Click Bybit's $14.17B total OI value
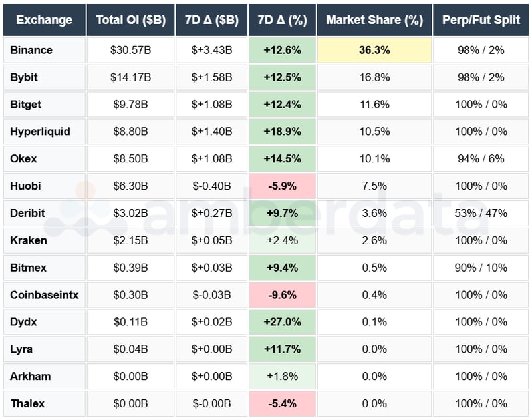 [x=130, y=77]
